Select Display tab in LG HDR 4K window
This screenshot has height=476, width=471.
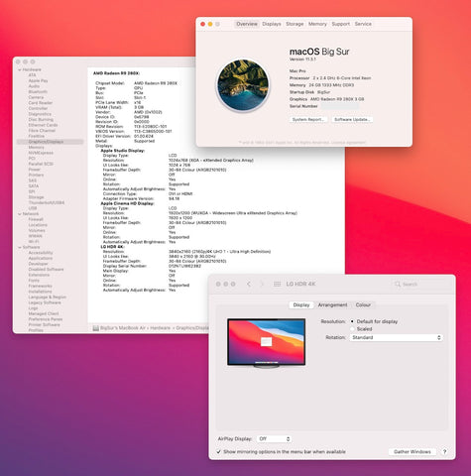301,304
